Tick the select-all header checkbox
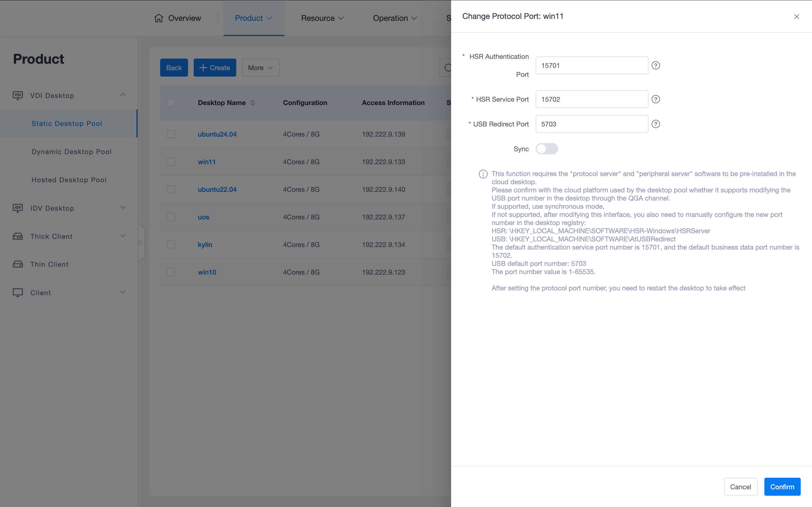812x507 pixels. tap(171, 103)
